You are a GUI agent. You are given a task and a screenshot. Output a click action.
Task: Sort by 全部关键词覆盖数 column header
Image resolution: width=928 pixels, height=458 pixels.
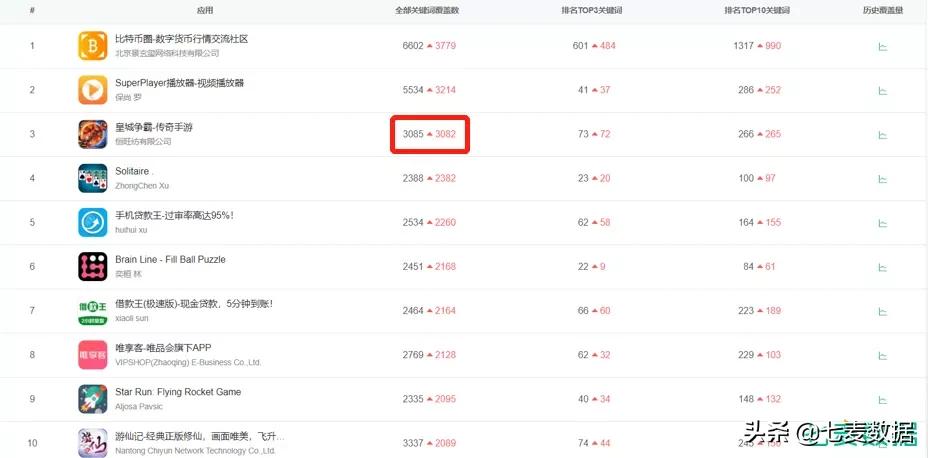coord(427,11)
